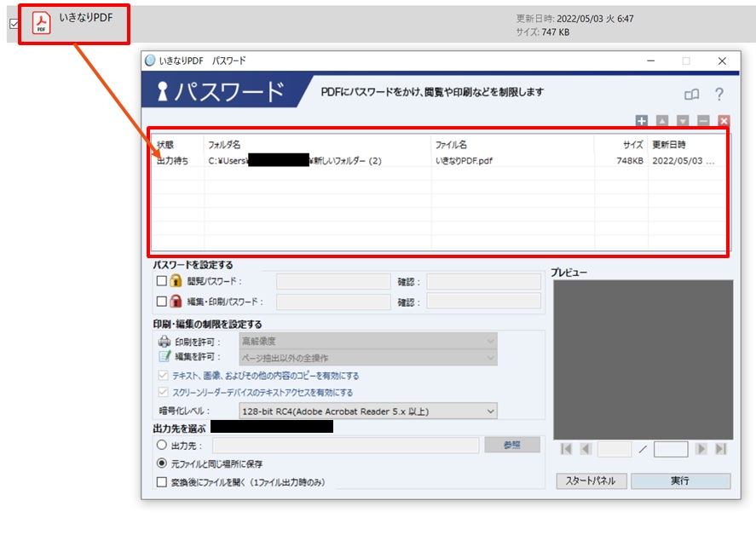The width and height of the screenshot is (756, 535).
Task: Click the 確認 field for 閲覧パスワード
Action: [483, 281]
